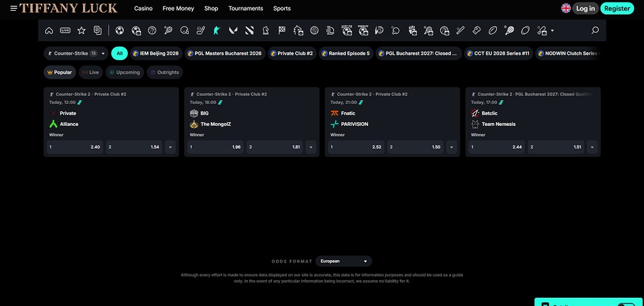The image size is (644, 306).
Task: Open the Tournaments menu item
Action: coord(246,8)
